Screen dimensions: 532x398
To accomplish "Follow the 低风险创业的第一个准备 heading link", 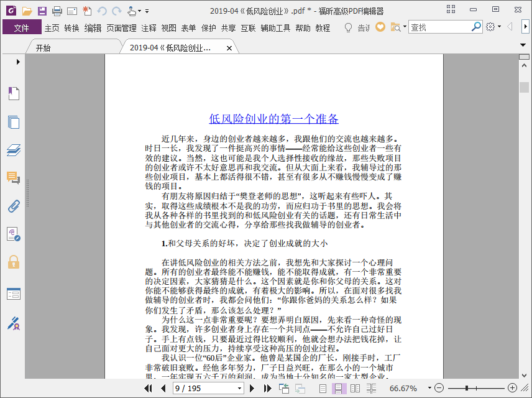I will 273,119.
